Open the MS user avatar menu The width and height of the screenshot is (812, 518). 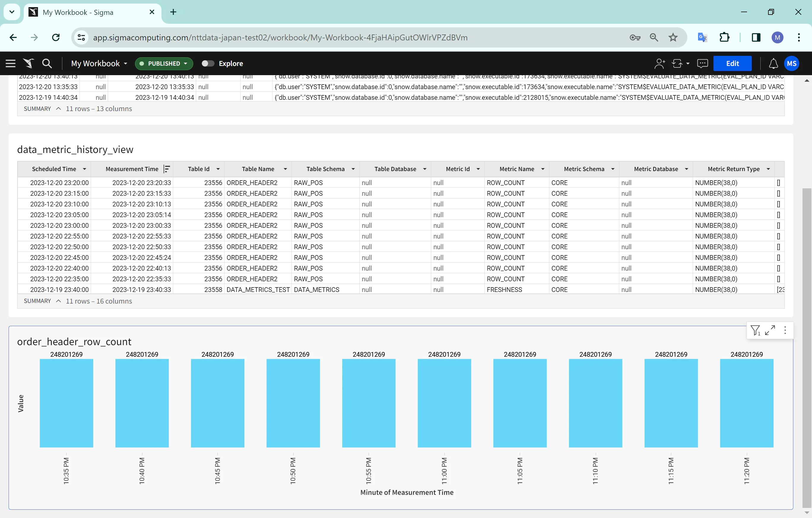pyautogui.click(x=792, y=64)
